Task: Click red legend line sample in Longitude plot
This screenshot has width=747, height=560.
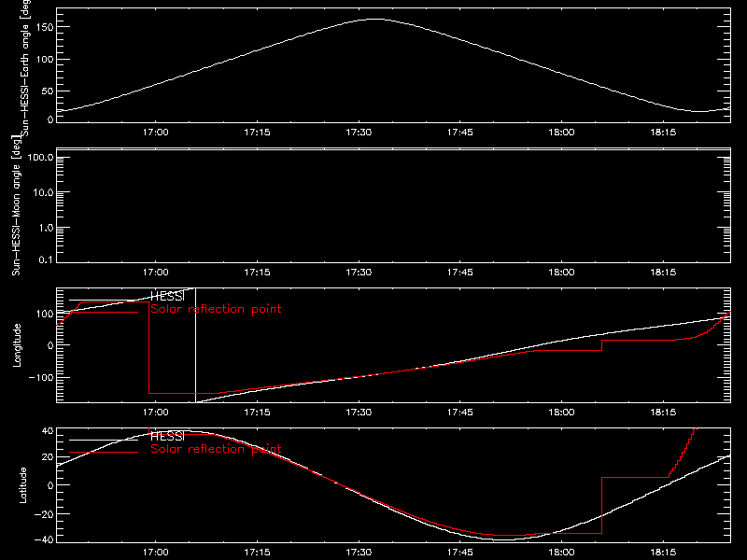Action: (104, 313)
